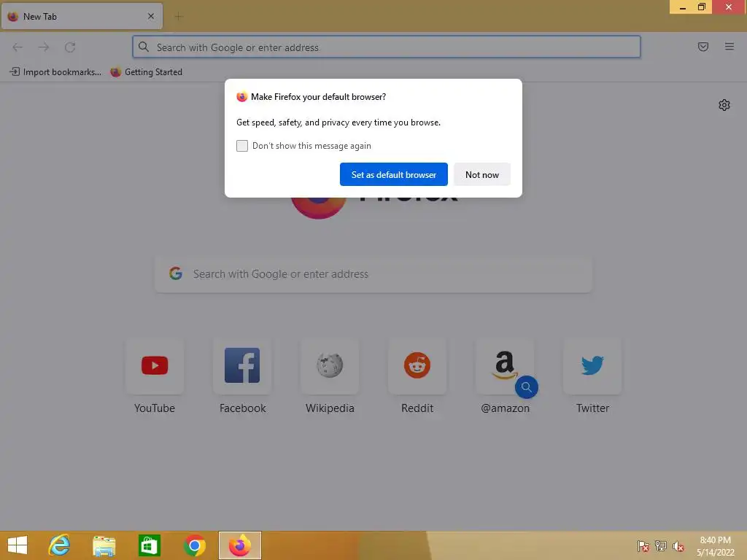Open File Explorer from taskbar
This screenshot has width=747, height=560.
104,545
